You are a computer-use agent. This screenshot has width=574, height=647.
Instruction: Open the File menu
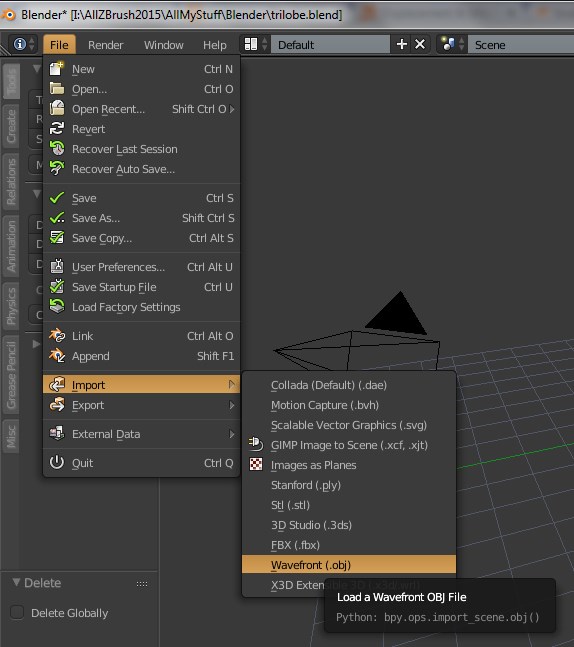(x=59, y=45)
